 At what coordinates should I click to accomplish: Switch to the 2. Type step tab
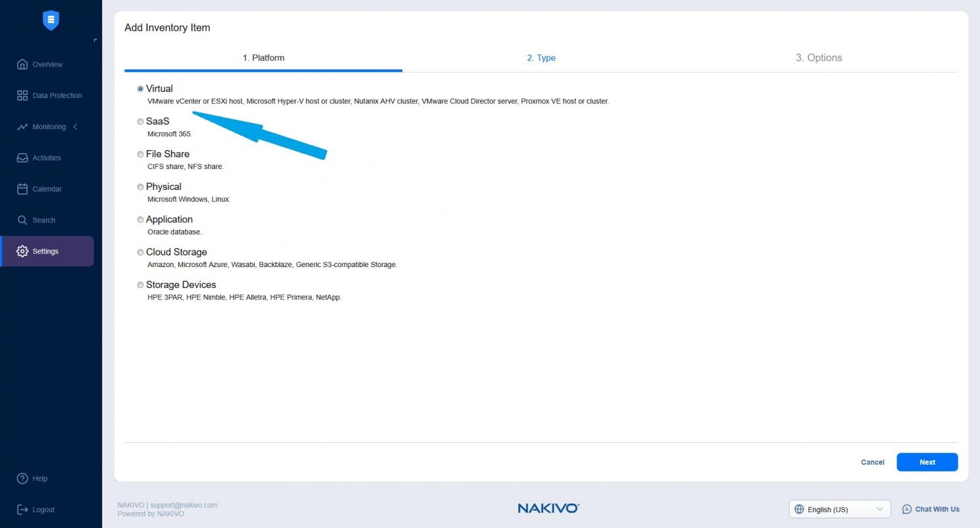[x=541, y=58]
